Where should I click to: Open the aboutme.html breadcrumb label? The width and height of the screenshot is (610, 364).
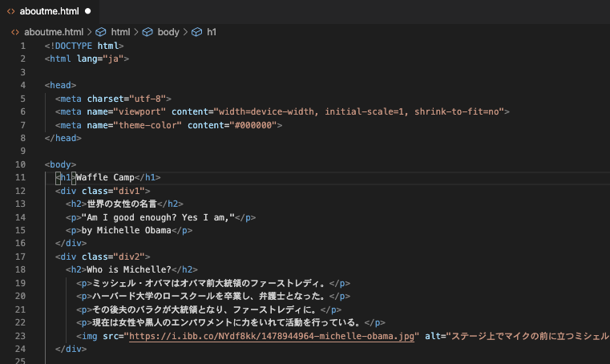[53, 32]
